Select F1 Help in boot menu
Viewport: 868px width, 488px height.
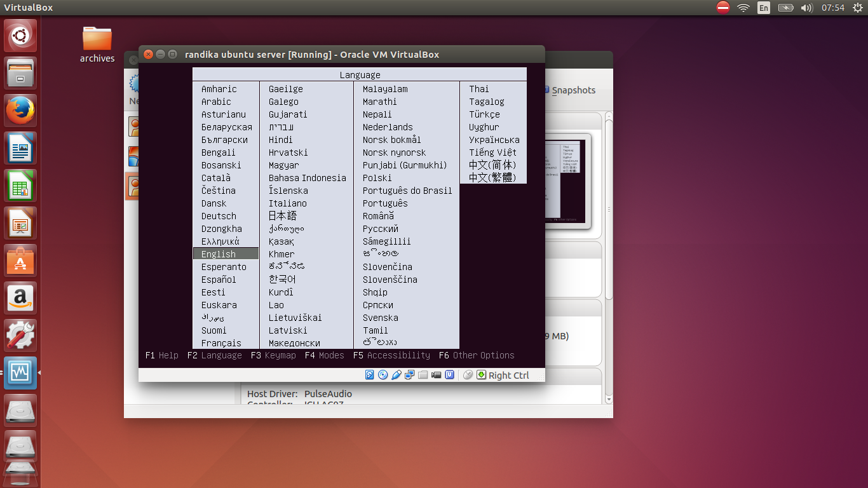tap(162, 355)
